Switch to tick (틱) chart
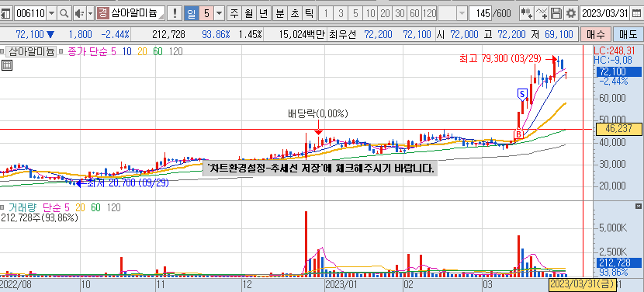 tap(309, 13)
